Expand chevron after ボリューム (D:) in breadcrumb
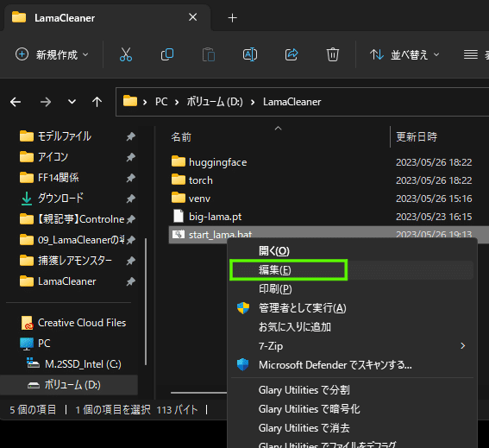 [x=253, y=102]
